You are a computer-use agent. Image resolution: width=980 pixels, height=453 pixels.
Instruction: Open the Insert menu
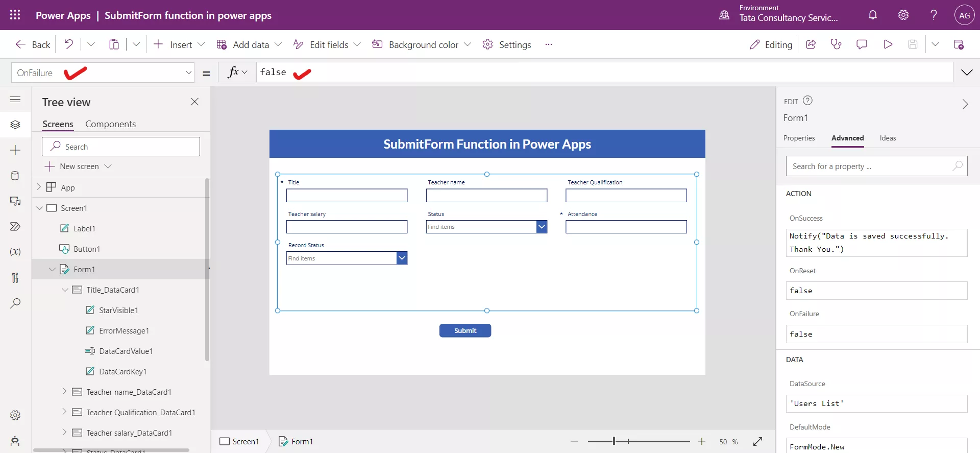click(x=179, y=44)
